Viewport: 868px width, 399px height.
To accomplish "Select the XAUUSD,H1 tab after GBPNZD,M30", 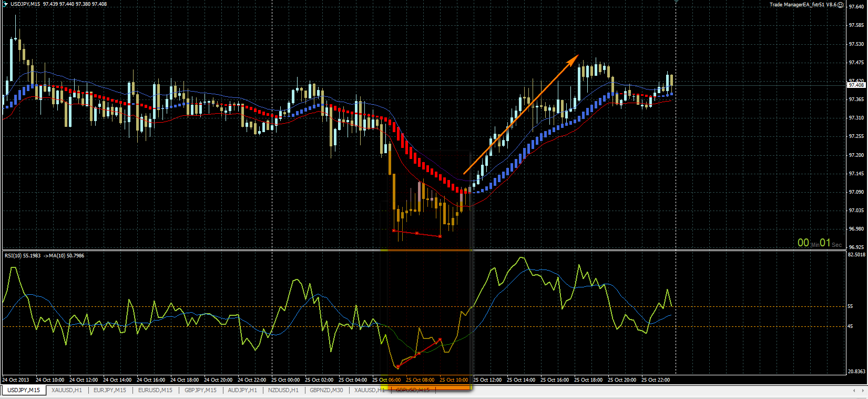I will click(x=370, y=390).
